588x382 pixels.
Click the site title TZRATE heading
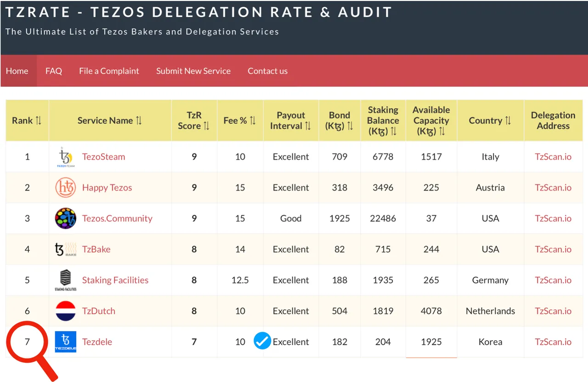(199, 12)
